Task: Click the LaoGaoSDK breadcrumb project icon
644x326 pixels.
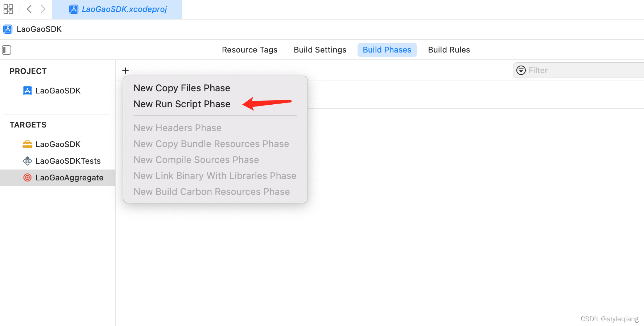Action: pos(8,29)
